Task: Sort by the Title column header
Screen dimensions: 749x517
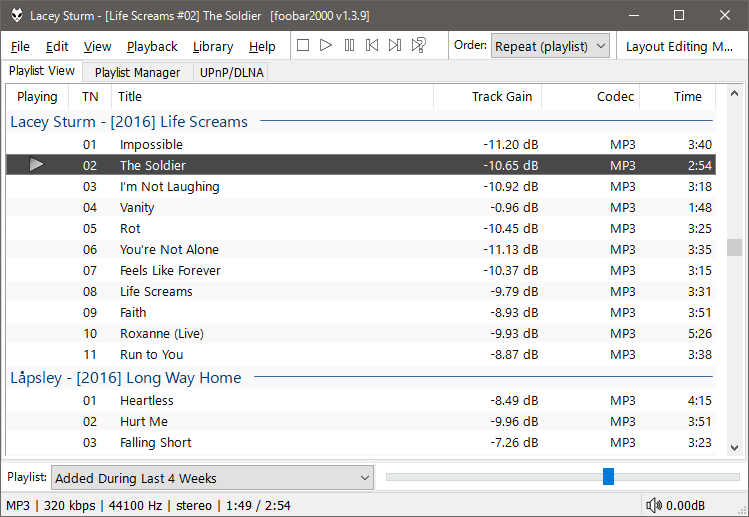Action: [272, 97]
